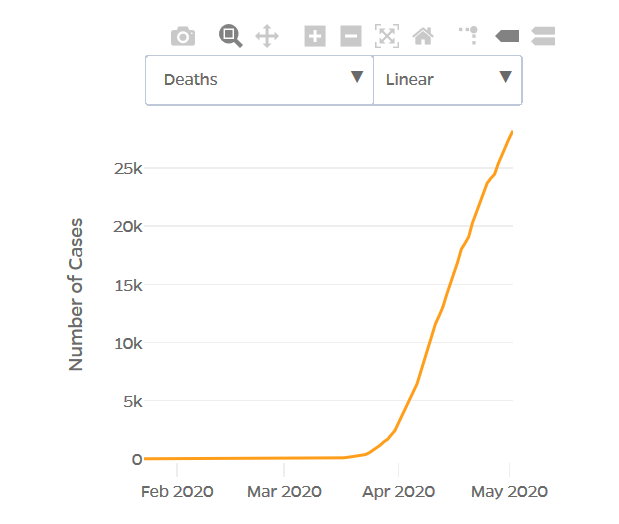Click the arrow beside Deaths
Screen dimensions: 619x524
coord(357,77)
